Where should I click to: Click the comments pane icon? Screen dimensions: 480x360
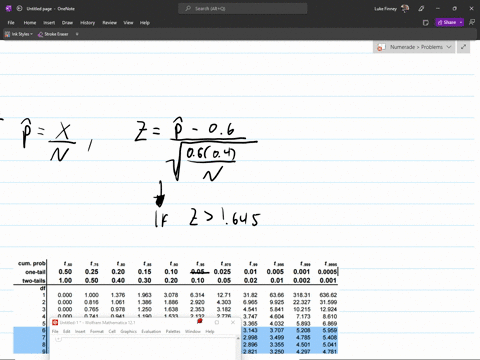pos(472,22)
